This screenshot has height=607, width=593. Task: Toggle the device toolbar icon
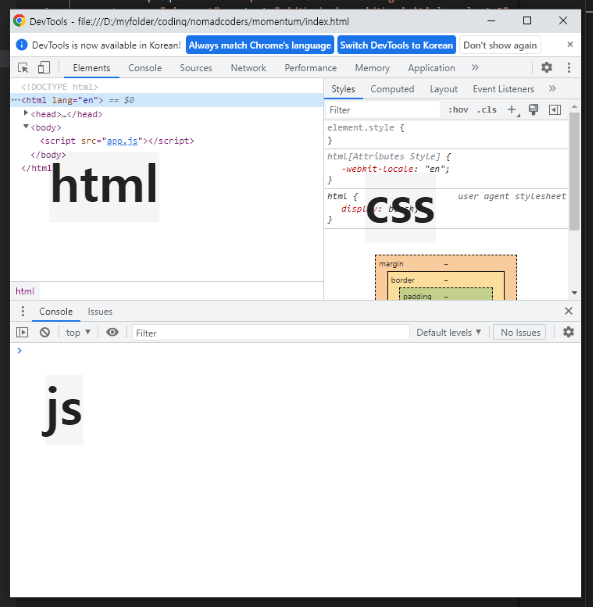[x=44, y=68]
